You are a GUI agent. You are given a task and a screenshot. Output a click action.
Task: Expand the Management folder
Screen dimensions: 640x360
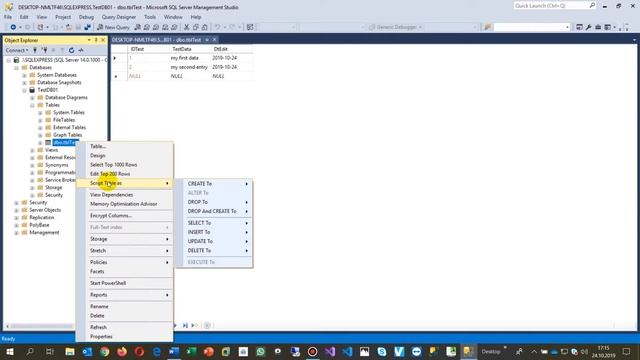point(17,233)
